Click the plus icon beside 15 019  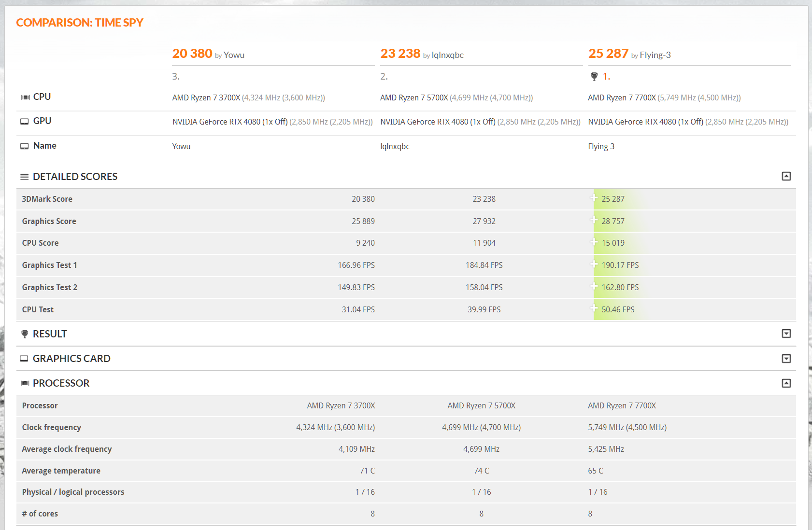click(x=594, y=242)
